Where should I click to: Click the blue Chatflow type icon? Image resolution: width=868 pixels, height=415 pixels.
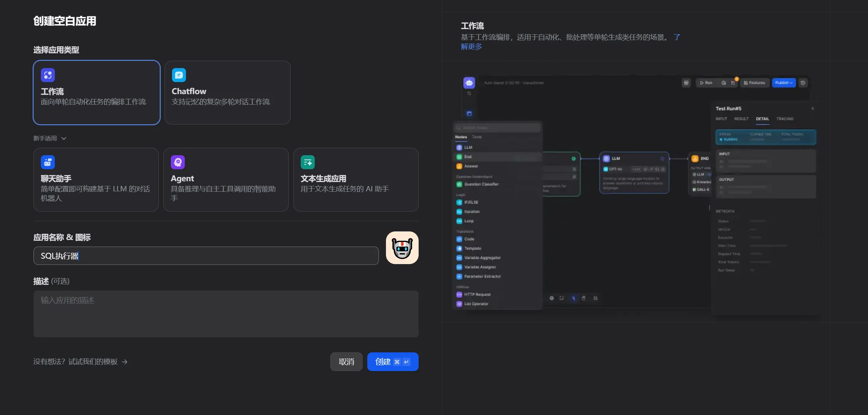[x=179, y=75]
